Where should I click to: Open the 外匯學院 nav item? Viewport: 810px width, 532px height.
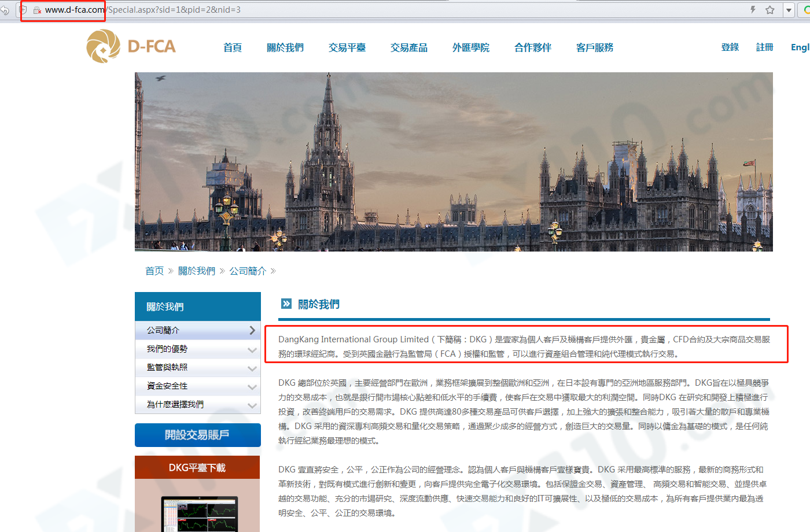(x=471, y=47)
